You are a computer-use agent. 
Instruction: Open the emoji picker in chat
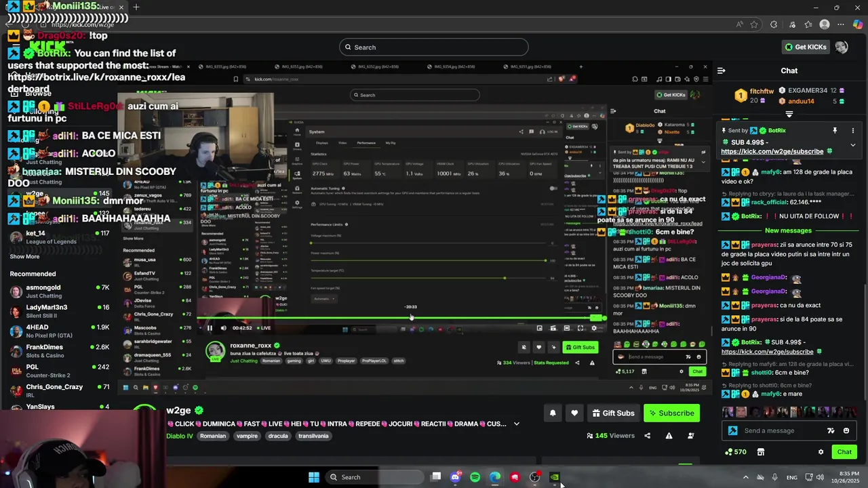click(x=846, y=430)
